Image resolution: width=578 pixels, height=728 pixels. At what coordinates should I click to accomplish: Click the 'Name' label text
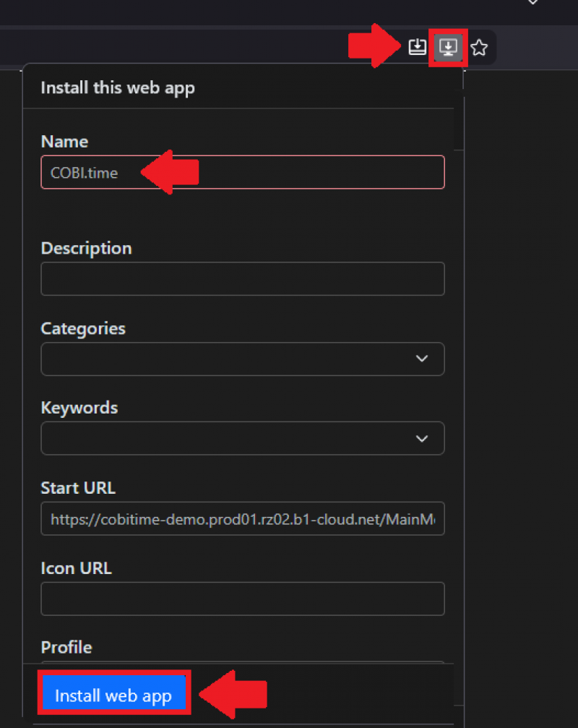pyautogui.click(x=64, y=142)
